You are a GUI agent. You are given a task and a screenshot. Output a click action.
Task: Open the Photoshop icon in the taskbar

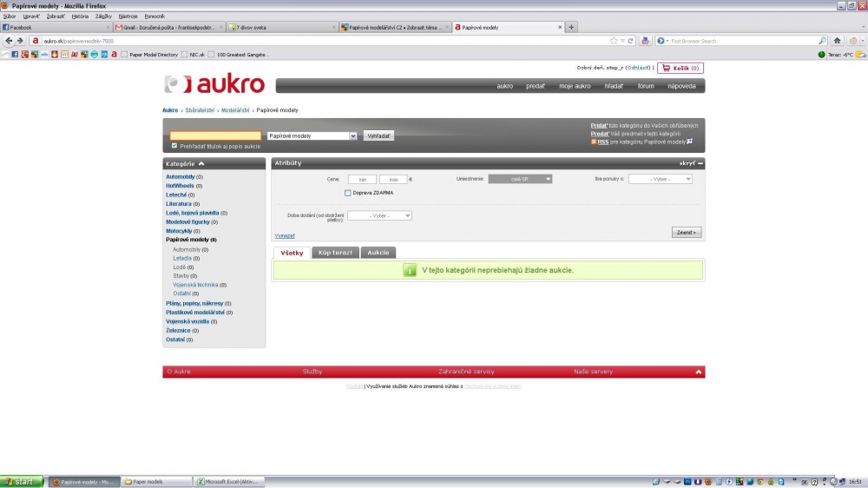click(687, 482)
